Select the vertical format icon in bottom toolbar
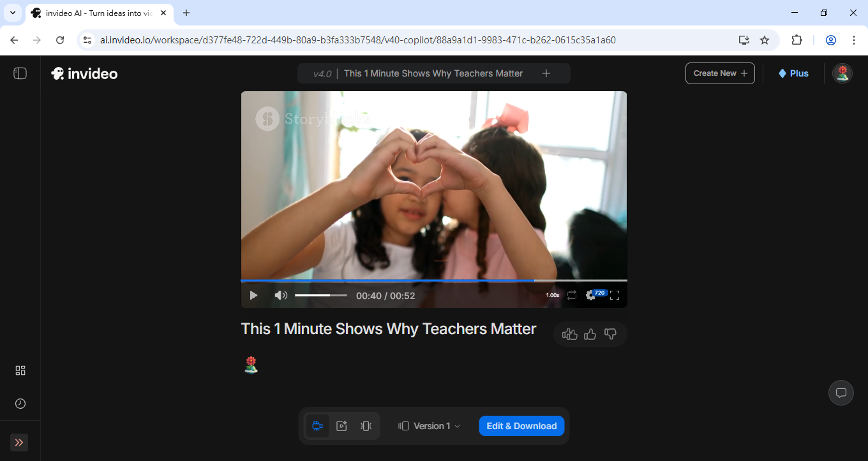Image resolution: width=868 pixels, height=461 pixels. (x=365, y=425)
